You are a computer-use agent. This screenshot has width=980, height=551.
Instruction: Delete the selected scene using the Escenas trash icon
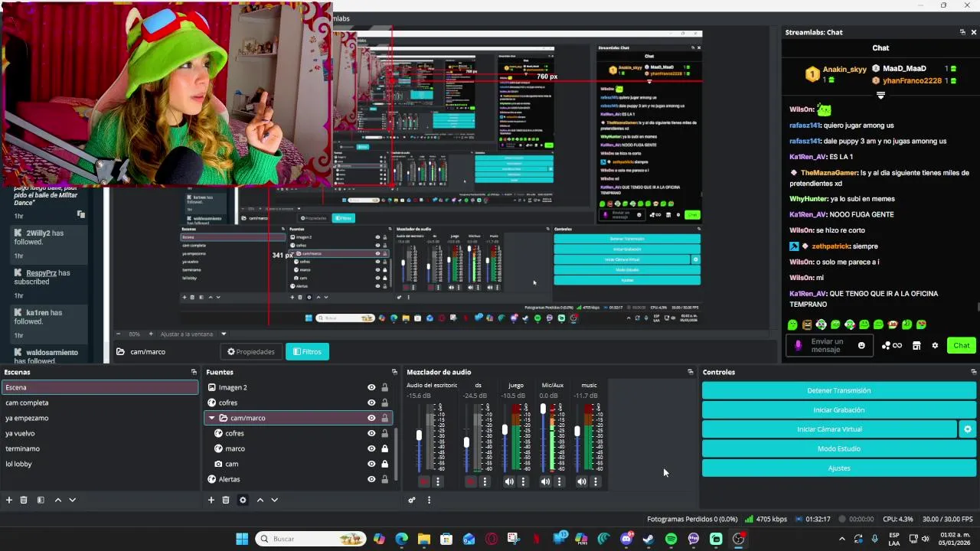coord(24,500)
